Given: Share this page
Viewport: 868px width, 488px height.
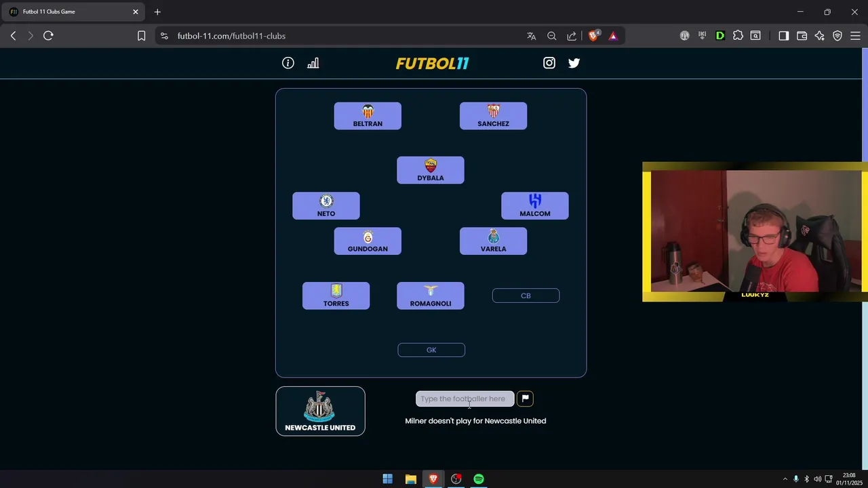Looking at the screenshot, I should click(572, 36).
